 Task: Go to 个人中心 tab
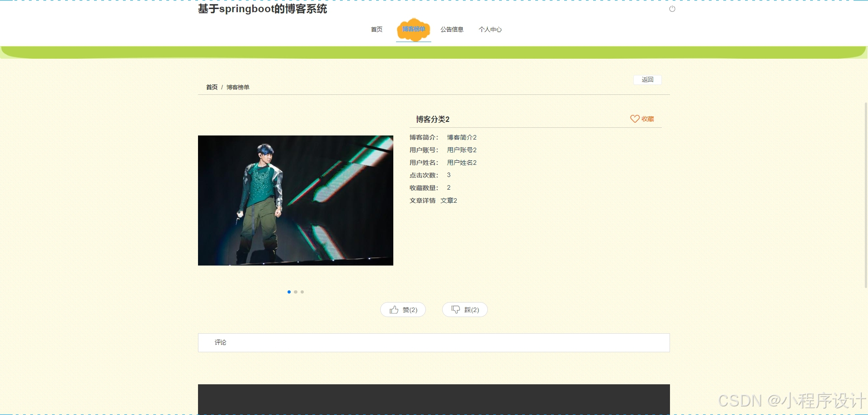490,29
